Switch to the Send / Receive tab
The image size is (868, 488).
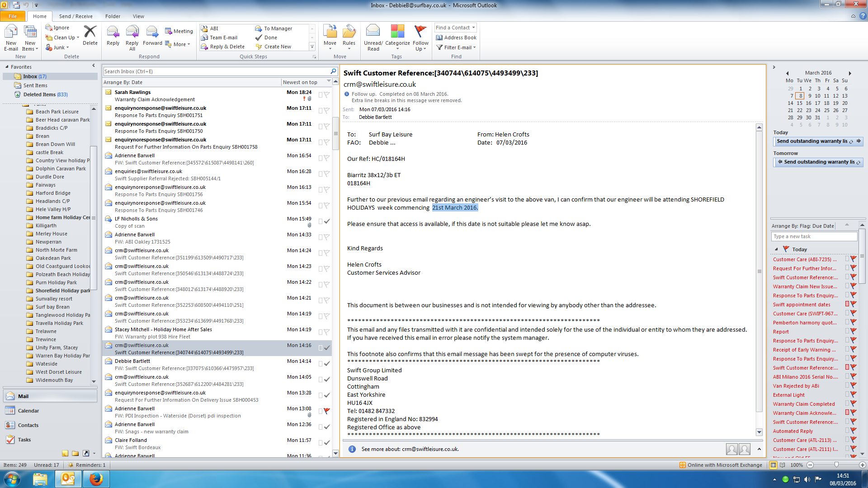pos(75,16)
